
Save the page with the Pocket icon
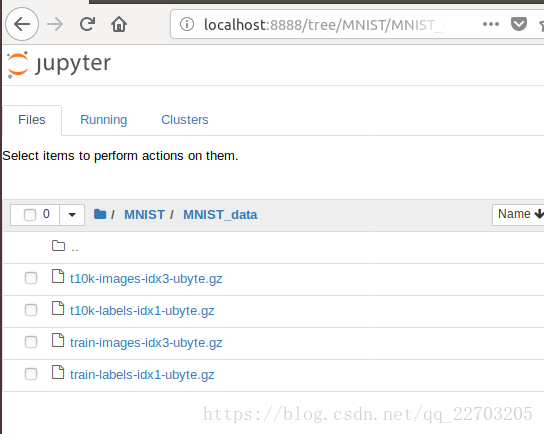[x=519, y=24]
